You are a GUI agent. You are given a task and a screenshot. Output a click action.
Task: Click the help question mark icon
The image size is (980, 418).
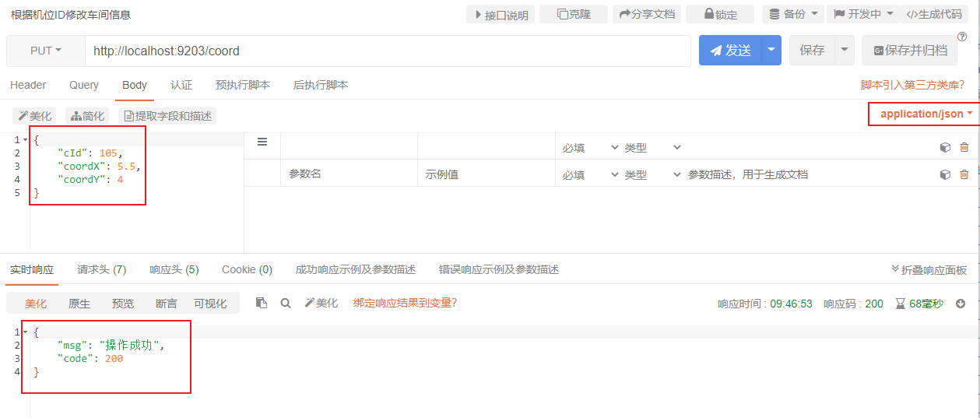point(962,36)
